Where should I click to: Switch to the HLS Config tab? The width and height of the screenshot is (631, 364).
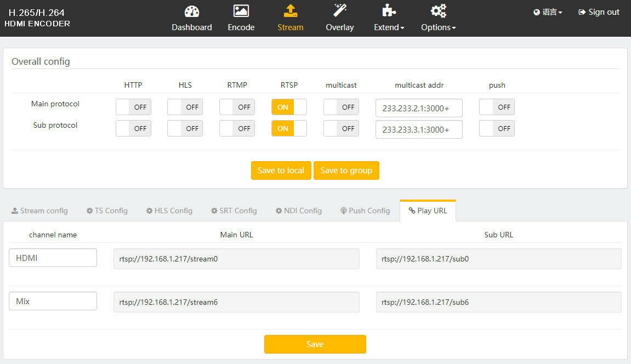coord(169,211)
